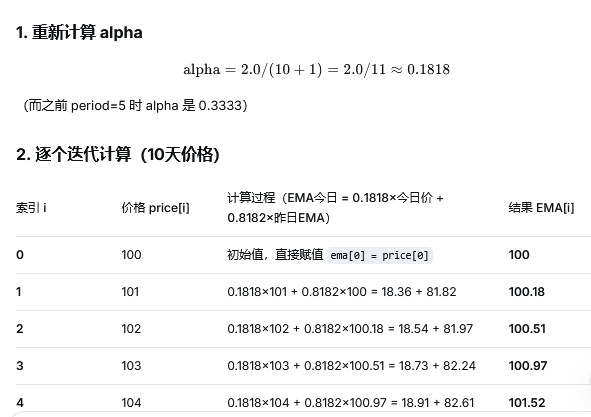The width and height of the screenshot is (591, 417).
Task: Click the calculation for index 2 row
Action: [350, 329]
